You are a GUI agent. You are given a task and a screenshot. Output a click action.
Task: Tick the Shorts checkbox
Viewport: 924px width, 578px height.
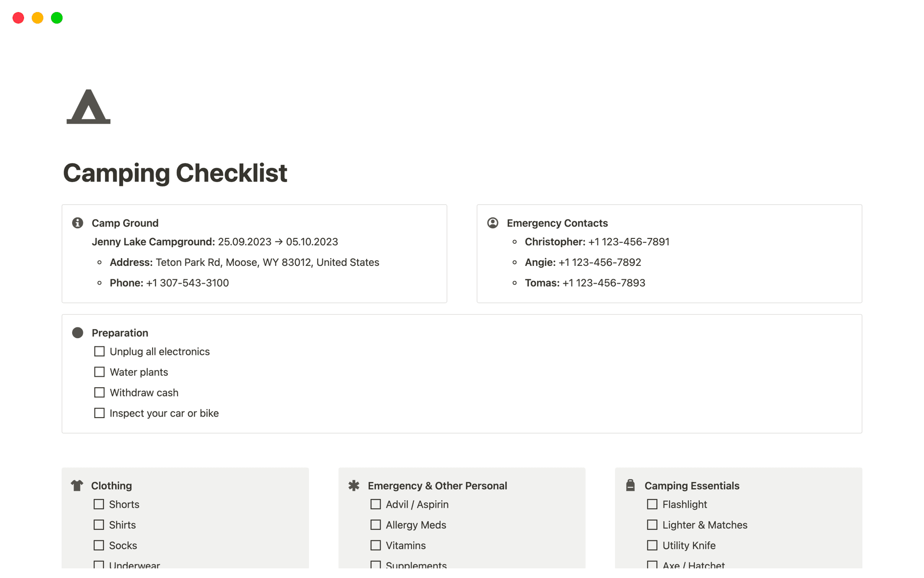click(99, 504)
